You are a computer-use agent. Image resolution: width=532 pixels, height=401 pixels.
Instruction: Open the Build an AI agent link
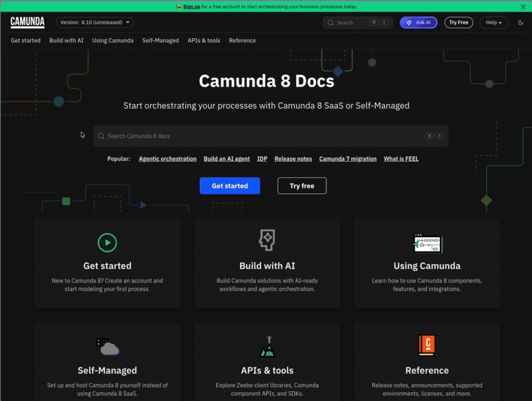[227, 158]
